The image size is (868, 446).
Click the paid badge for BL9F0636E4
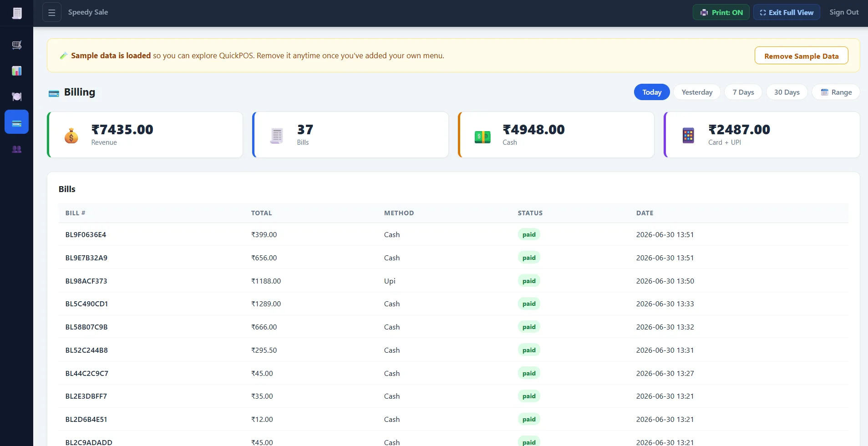click(529, 235)
